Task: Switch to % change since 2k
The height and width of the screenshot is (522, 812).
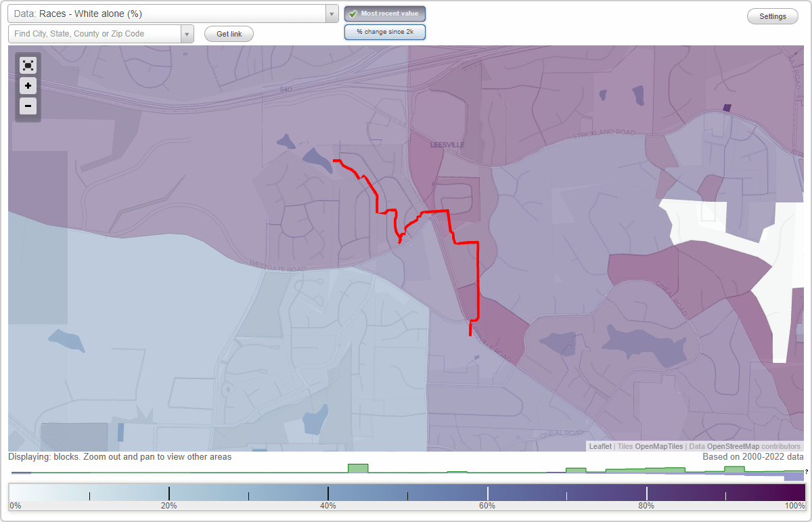Action: [385, 32]
